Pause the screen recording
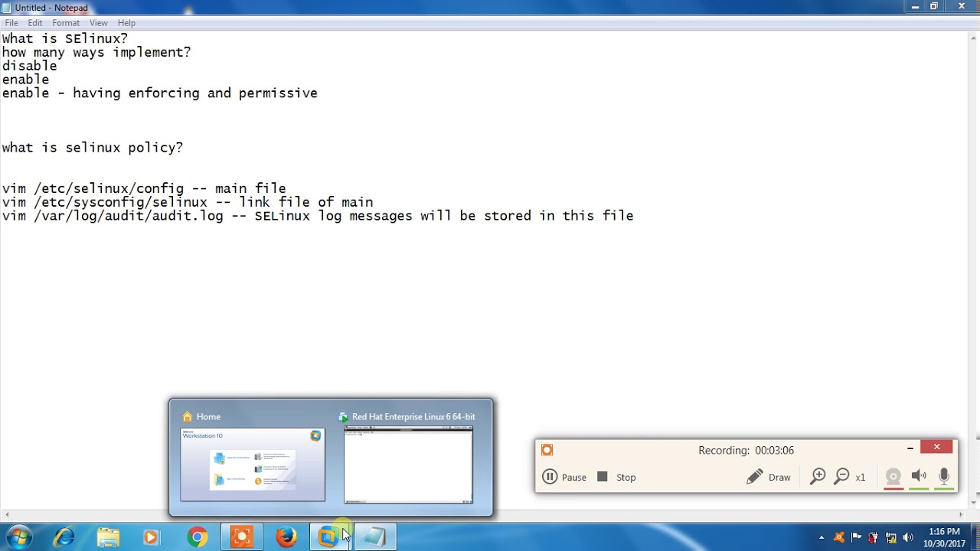The width and height of the screenshot is (980, 551). (x=564, y=477)
